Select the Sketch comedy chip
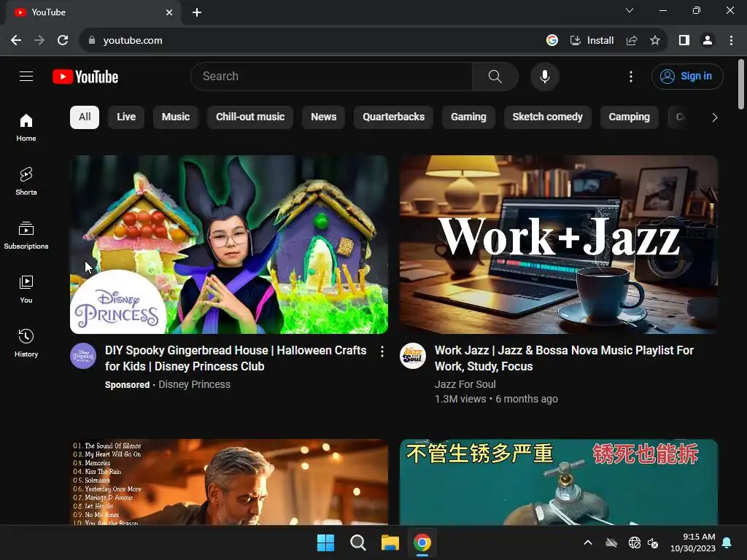This screenshot has width=747, height=560. coord(547,117)
